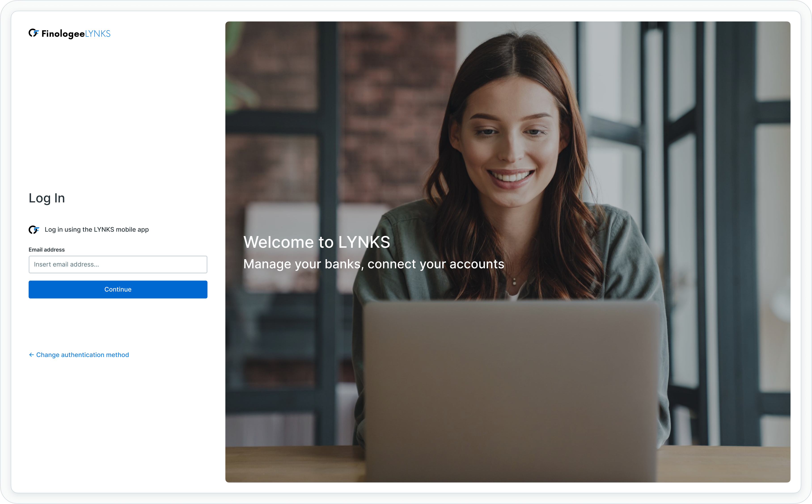The width and height of the screenshot is (812, 504).
Task: Click the Finologee swirl logo icon
Action: tap(33, 33)
